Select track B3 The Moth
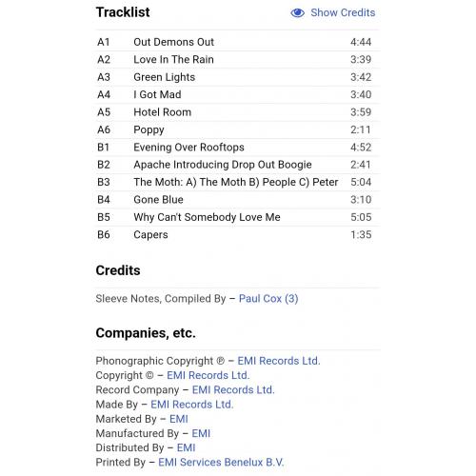 pyautogui.click(x=238, y=182)
